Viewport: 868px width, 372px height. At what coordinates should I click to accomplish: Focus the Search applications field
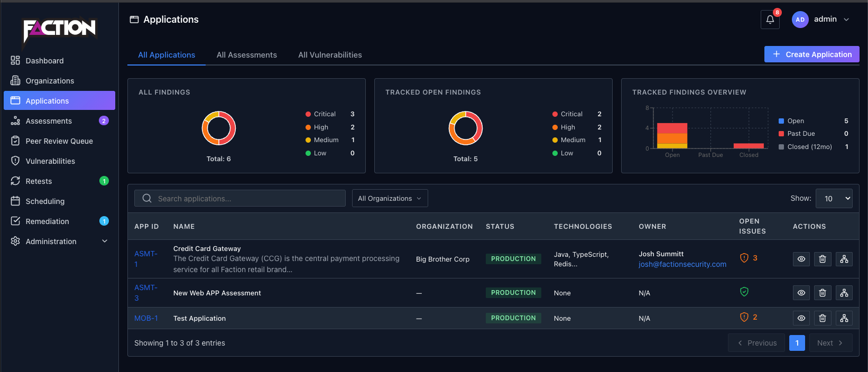240,198
